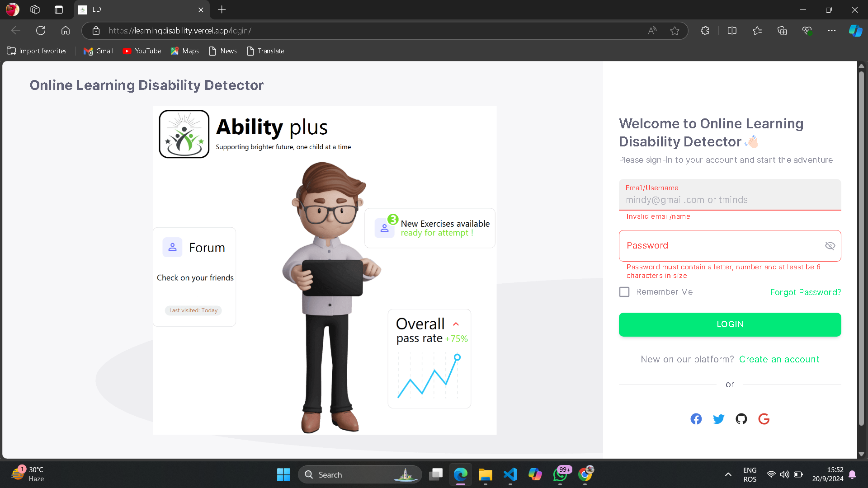Toggle the Remember Me checkbox

click(x=625, y=292)
